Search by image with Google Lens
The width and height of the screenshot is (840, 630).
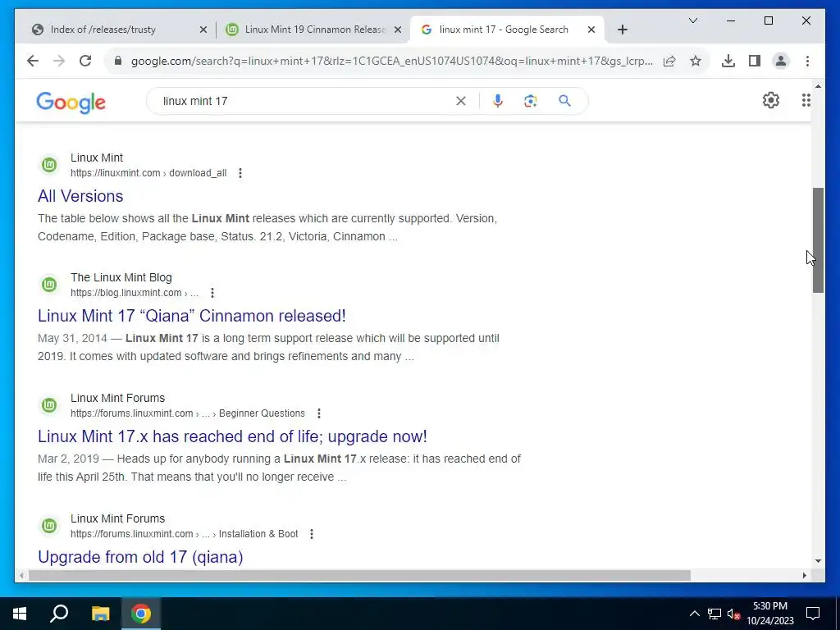point(531,101)
